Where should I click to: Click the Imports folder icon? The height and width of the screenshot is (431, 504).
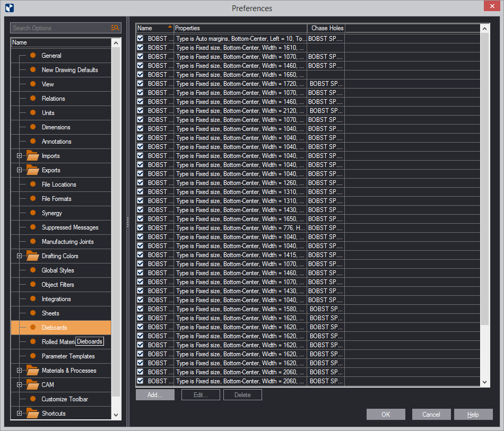[x=32, y=155]
